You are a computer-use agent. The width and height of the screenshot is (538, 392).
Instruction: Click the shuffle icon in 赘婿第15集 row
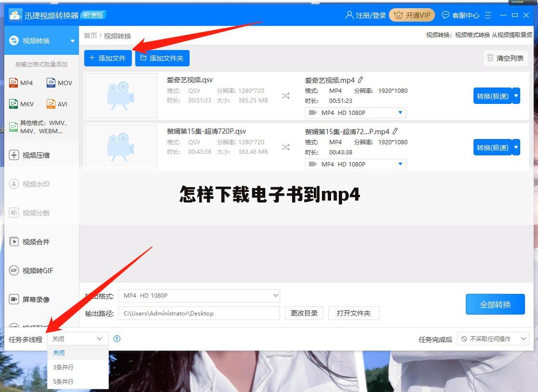pyautogui.click(x=286, y=147)
